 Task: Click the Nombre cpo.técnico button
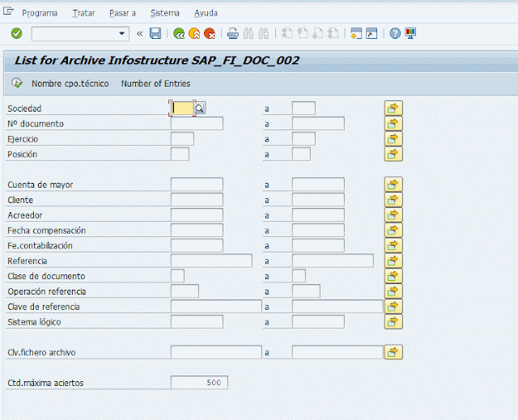point(70,84)
